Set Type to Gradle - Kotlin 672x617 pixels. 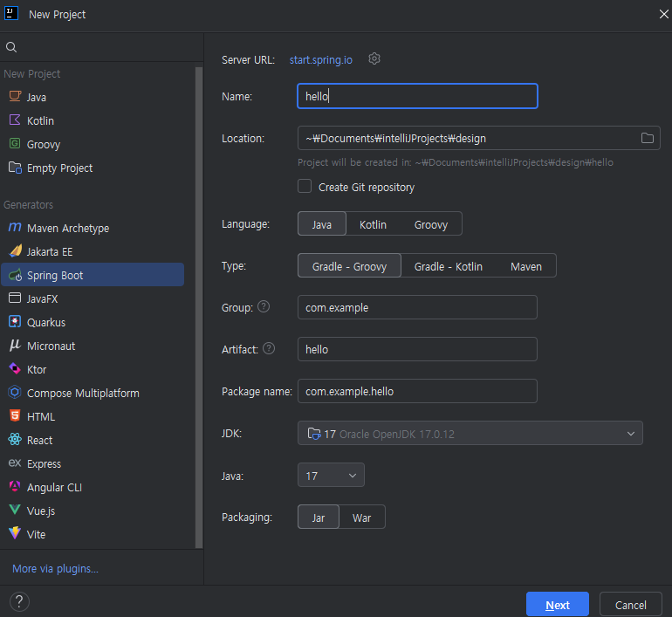click(x=449, y=265)
